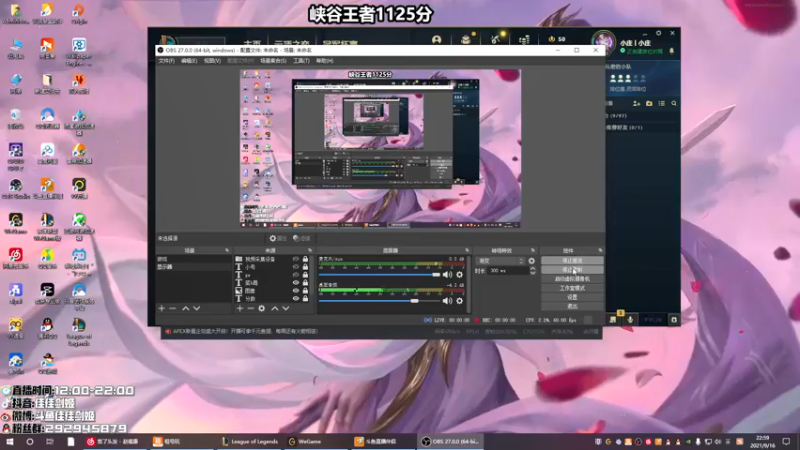Click 启动虚拟摄像机 button
This screenshot has height=450, width=800.
click(572, 279)
